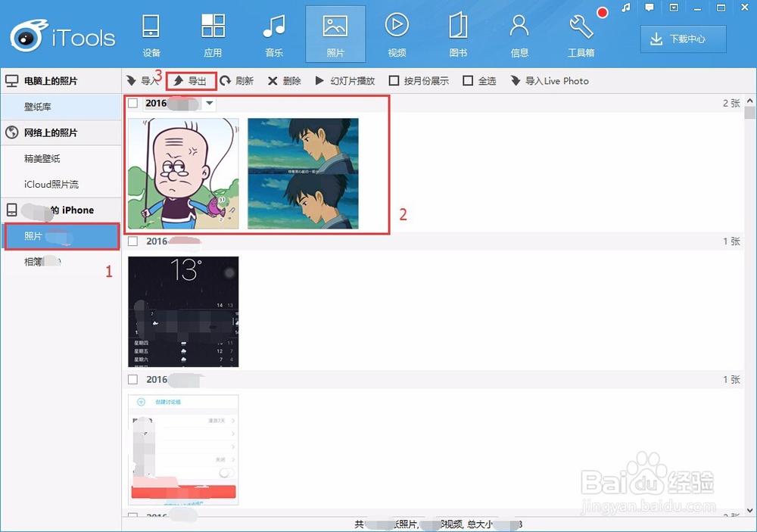Open the 图书 (Books) section
The width and height of the screenshot is (757, 532).
click(x=458, y=36)
